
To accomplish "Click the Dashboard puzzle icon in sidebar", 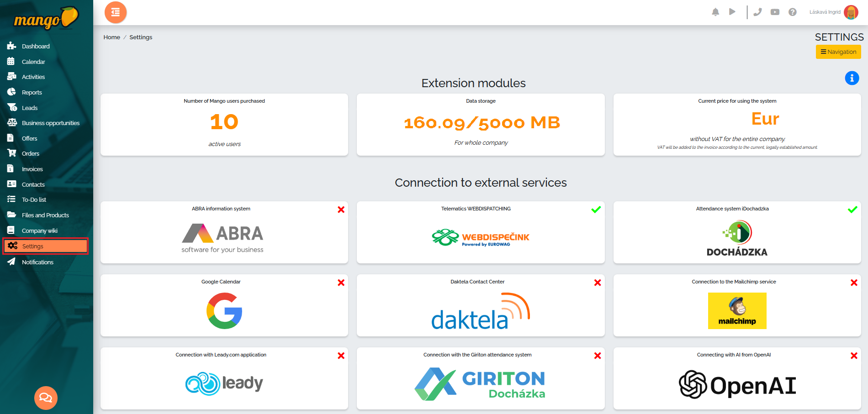I will click(11, 46).
